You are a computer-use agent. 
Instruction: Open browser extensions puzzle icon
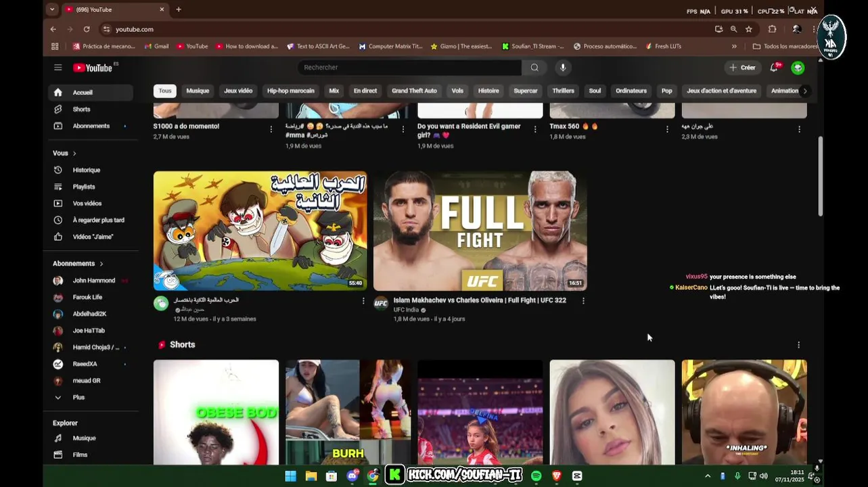[x=772, y=29]
